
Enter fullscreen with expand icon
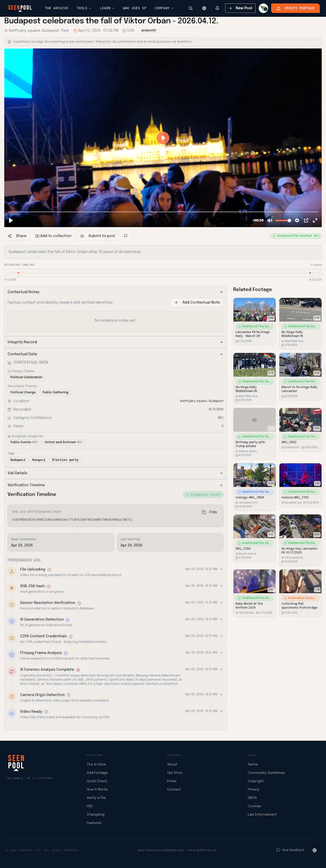point(315,221)
